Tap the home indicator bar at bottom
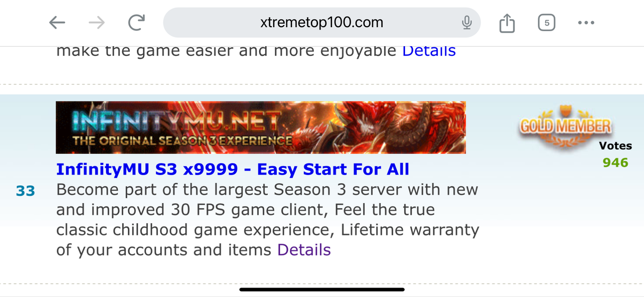This screenshot has width=644, height=297. [x=322, y=289]
